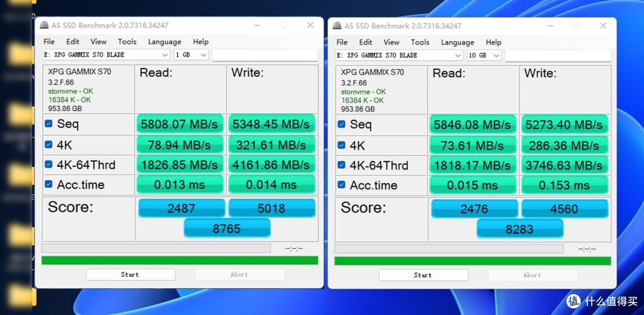Uncheck the 4K test in the right window
The width and height of the screenshot is (644, 315).
coord(341,145)
